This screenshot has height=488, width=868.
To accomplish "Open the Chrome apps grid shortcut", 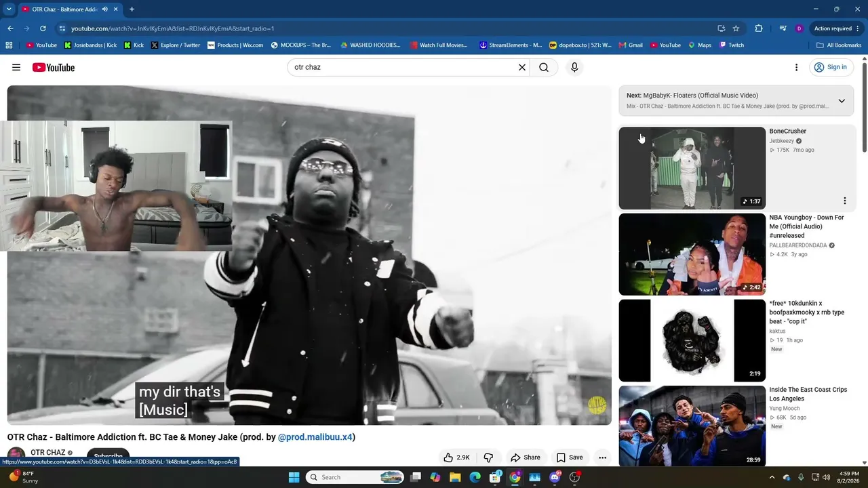I will tap(9, 45).
